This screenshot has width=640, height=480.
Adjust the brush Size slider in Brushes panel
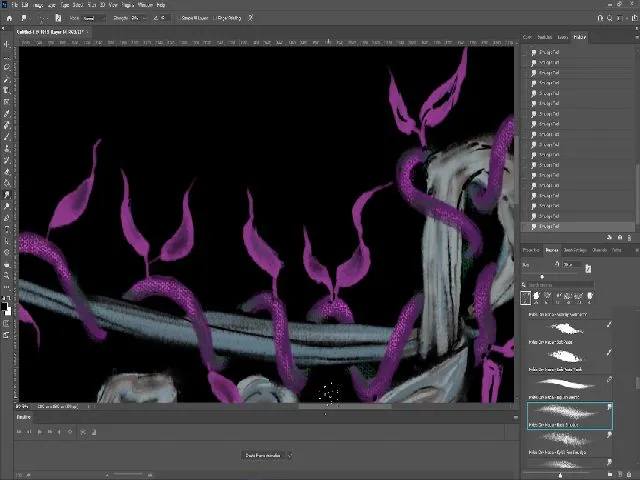click(542, 277)
